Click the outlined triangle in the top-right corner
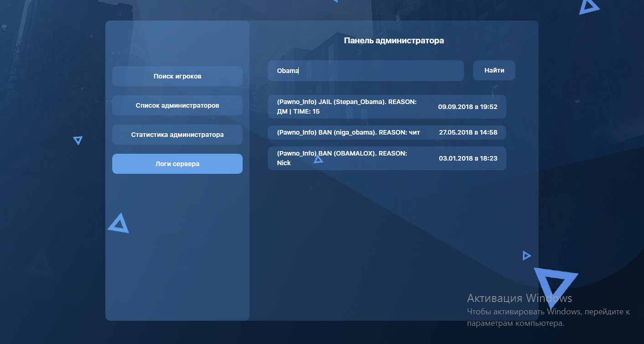This screenshot has width=644, height=344. [x=588, y=6]
